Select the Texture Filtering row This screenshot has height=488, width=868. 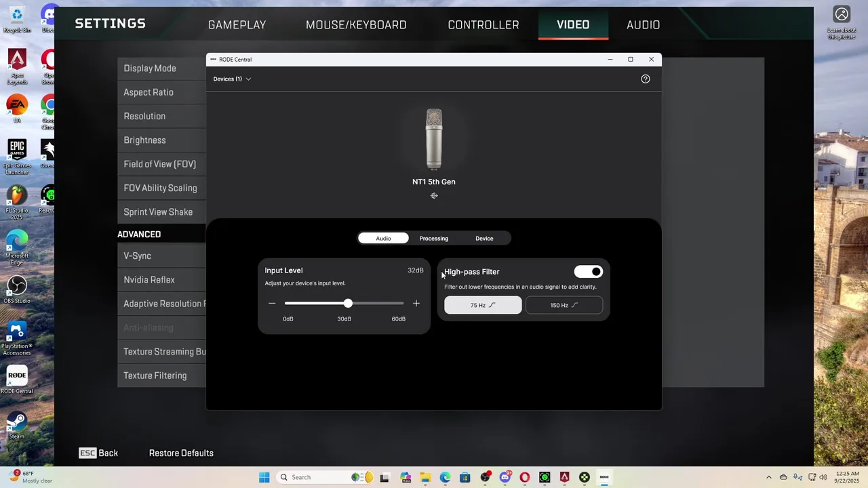pos(161,375)
